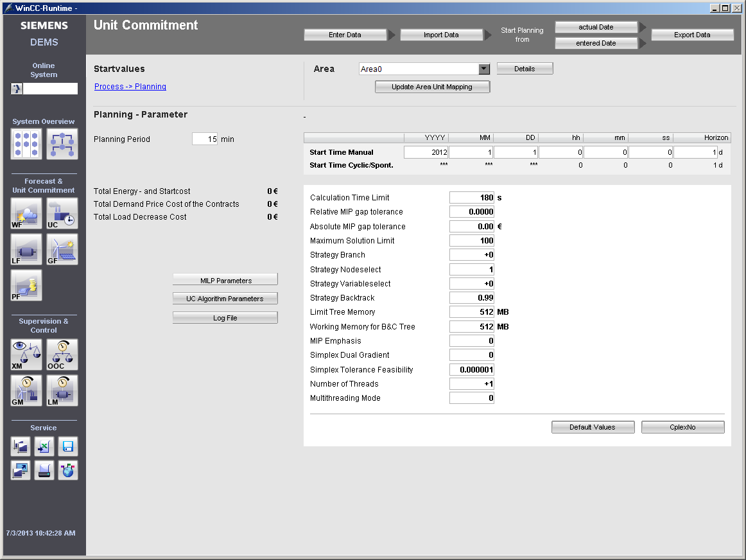The height and width of the screenshot is (560, 746).
Task: Click the Multithreading Mode field
Action: click(x=472, y=398)
